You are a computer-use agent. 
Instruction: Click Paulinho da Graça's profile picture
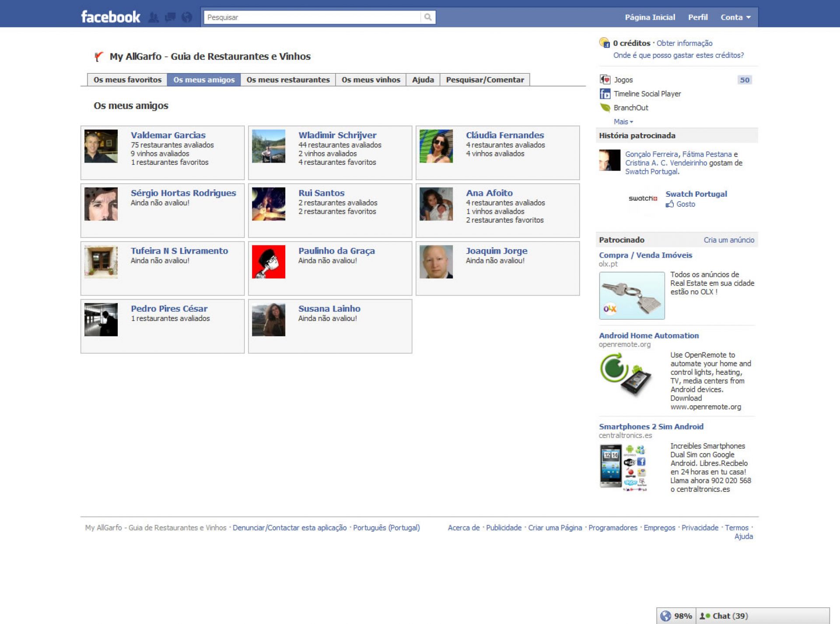268,261
